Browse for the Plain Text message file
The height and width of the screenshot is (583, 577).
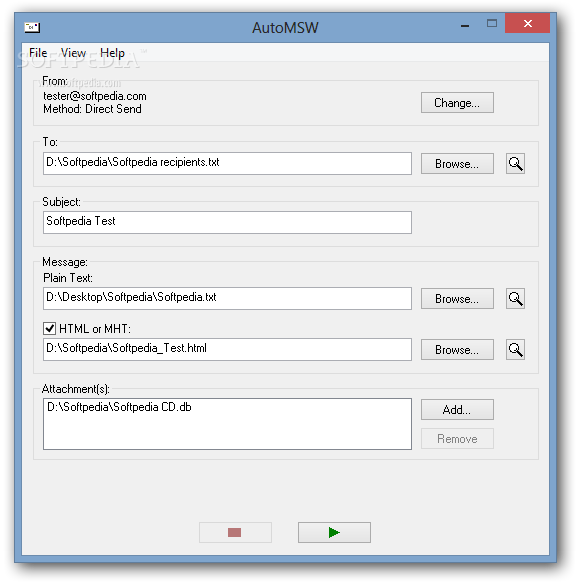coord(457,299)
